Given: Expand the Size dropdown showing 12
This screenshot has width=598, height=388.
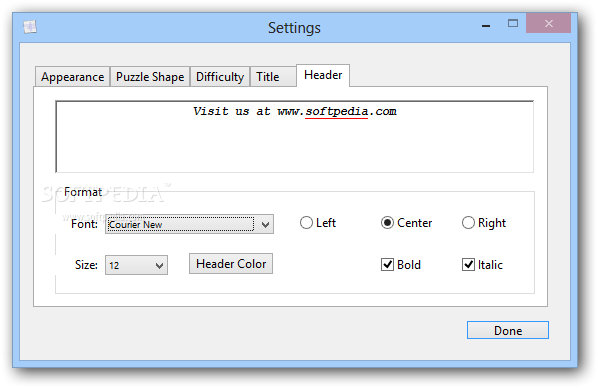Looking at the screenshot, I should coord(136,265).
